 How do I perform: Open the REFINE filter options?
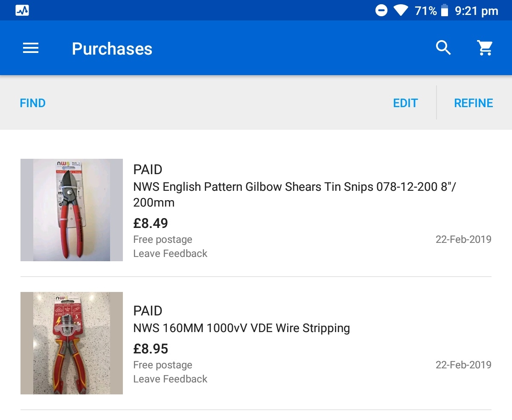coord(474,103)
